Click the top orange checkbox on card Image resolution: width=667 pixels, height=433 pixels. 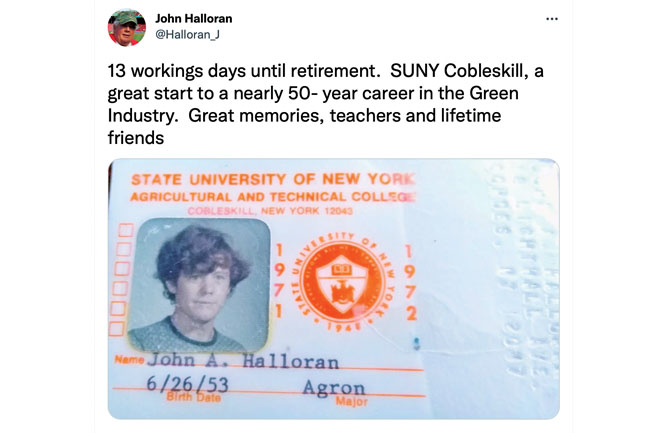point(125,230)
